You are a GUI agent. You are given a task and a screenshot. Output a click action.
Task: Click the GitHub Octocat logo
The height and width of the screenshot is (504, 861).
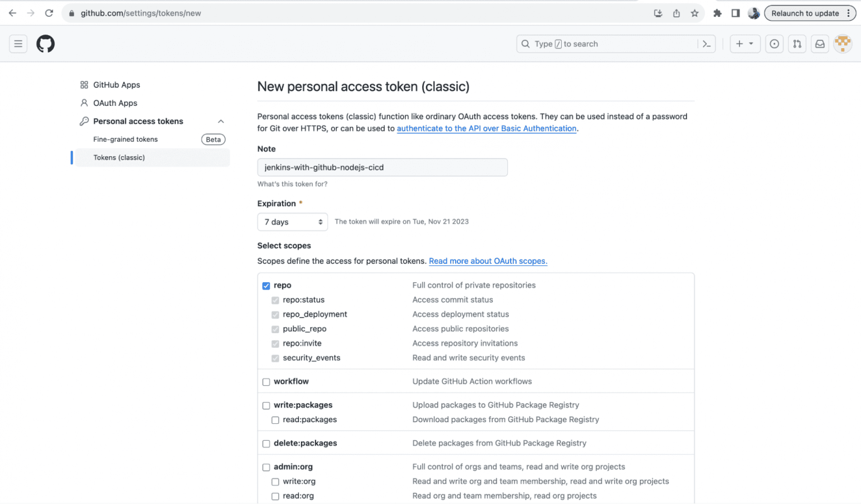[x=45, y=44]
